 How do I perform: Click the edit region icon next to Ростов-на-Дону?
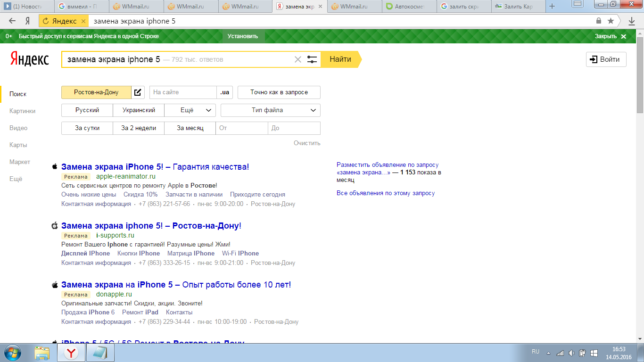[138, 92]
